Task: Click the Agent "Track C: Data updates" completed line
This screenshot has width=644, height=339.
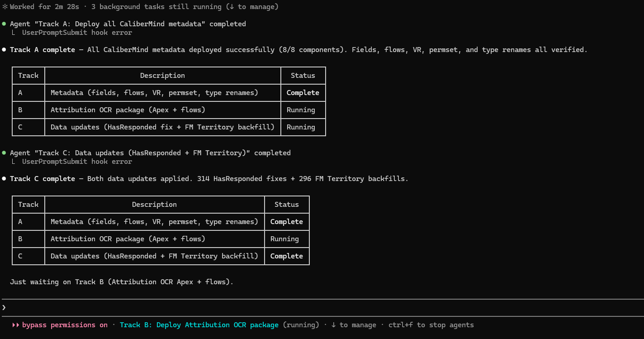Action: pos(150,153)
